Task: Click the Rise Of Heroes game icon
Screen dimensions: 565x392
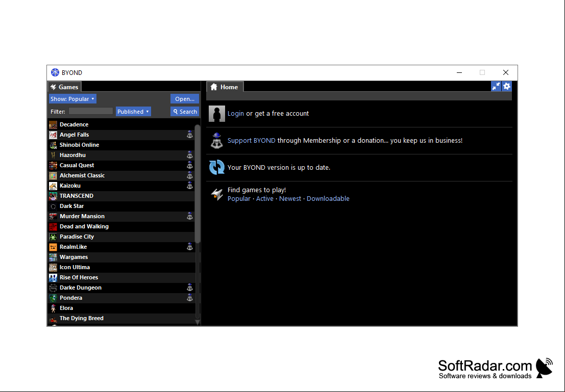Action: point(53,277)
